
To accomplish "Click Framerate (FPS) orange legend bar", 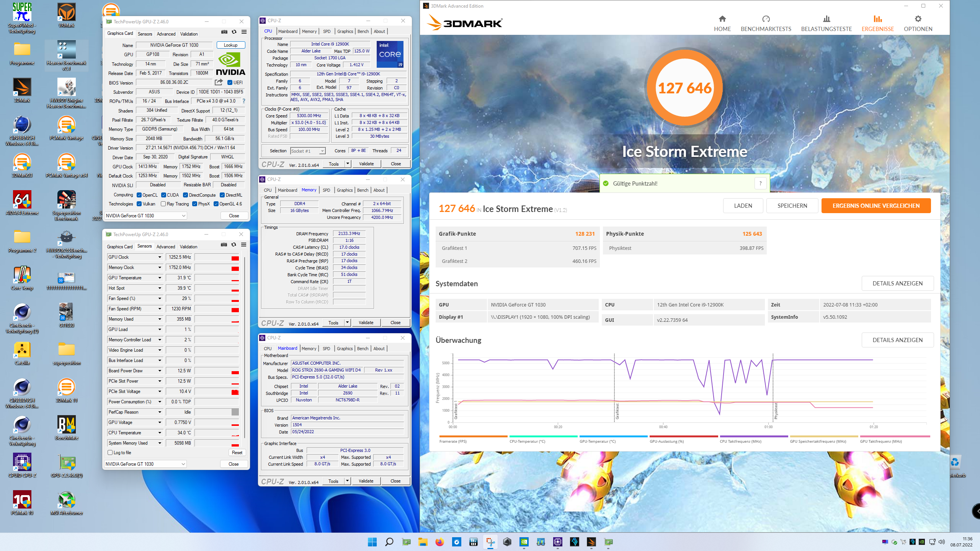I will (473, 436).
